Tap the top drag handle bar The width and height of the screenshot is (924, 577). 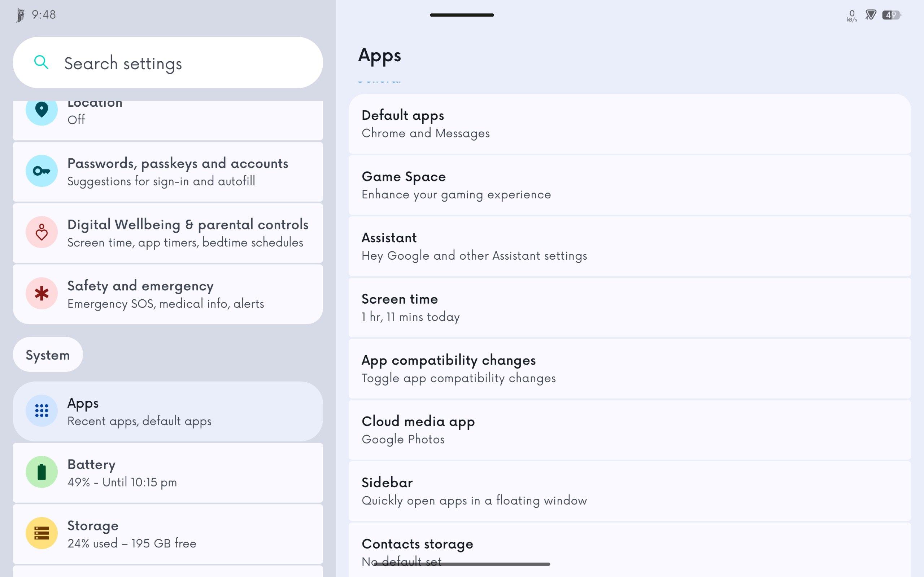(x=462, y=15)
